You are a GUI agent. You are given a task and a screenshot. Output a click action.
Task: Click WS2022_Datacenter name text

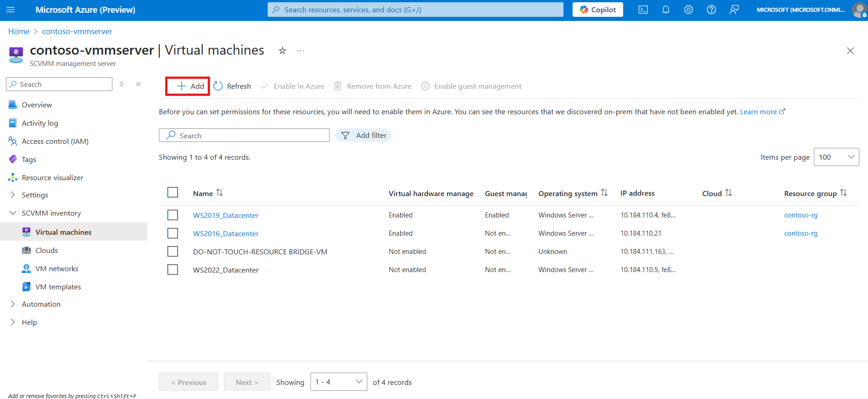coord(226,270)
